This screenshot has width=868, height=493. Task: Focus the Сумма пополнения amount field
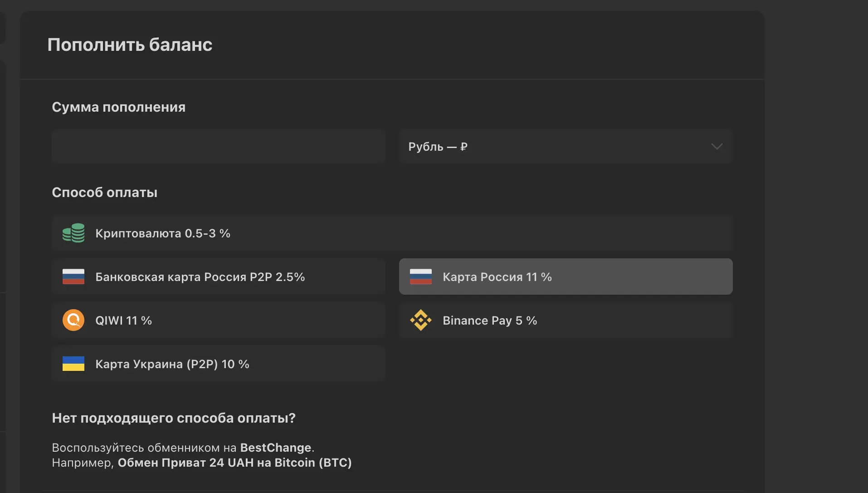219,146
